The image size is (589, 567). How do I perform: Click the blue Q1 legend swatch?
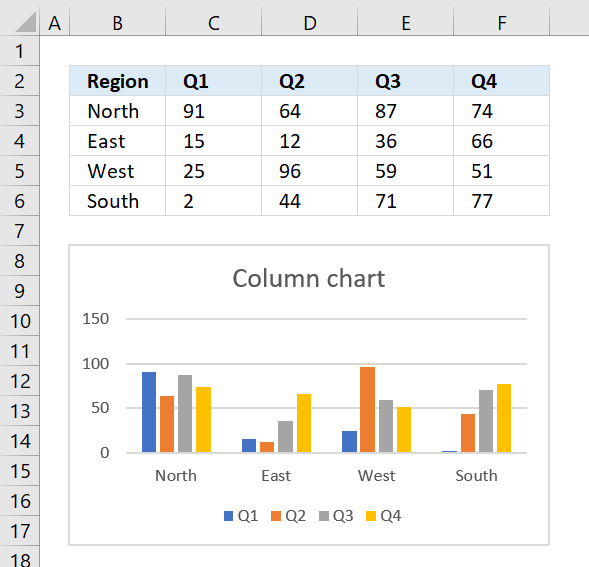[228, 516]
